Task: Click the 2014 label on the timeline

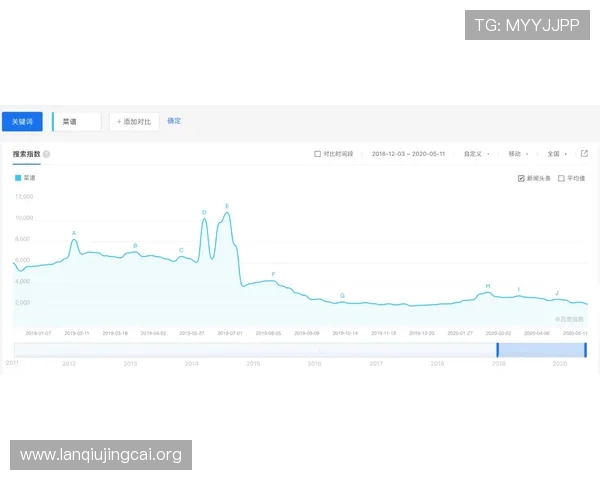Action: pos(192,364)
